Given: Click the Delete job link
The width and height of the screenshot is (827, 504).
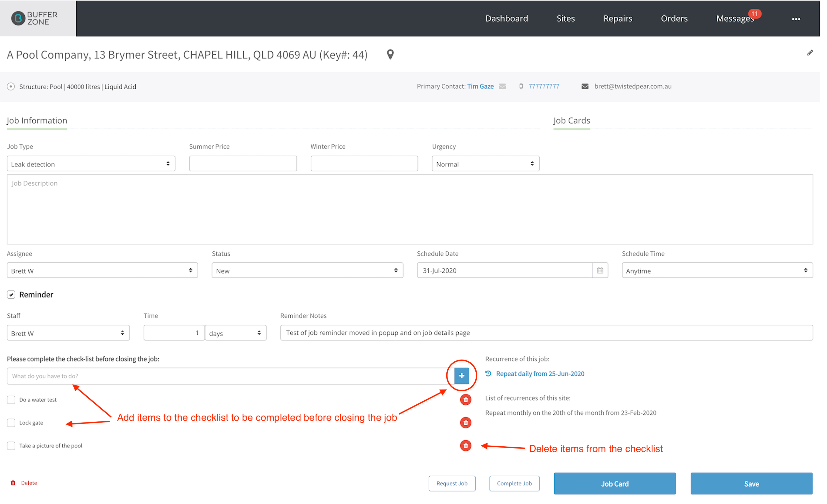Looking at the screenshot, I should coord(29,483).
